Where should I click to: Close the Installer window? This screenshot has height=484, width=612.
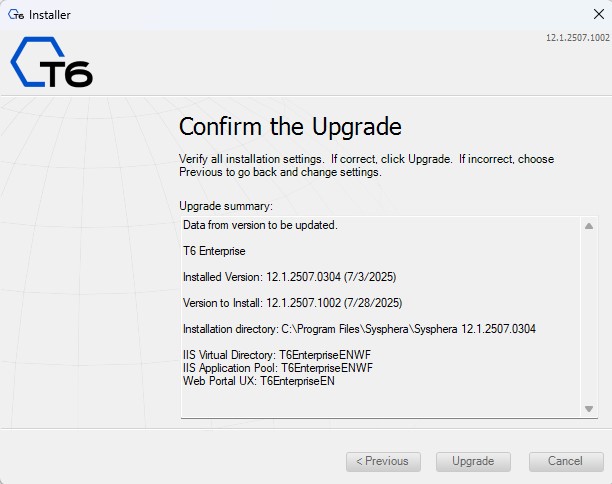pyautogui.click(x=598, y=14)
